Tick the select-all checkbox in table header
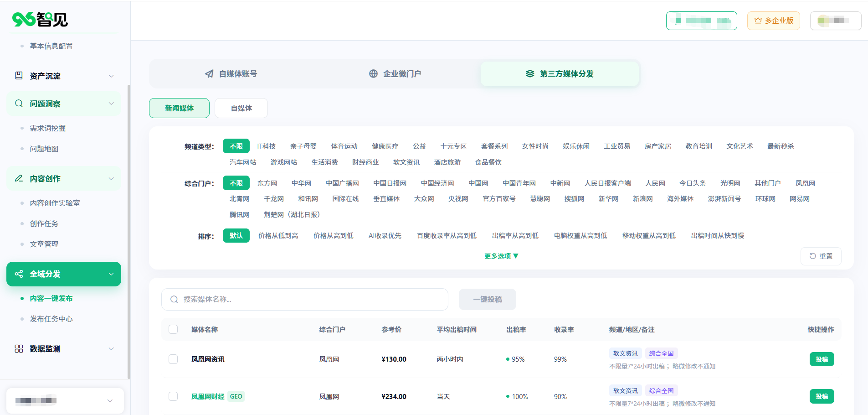 (x=173, y=330)
